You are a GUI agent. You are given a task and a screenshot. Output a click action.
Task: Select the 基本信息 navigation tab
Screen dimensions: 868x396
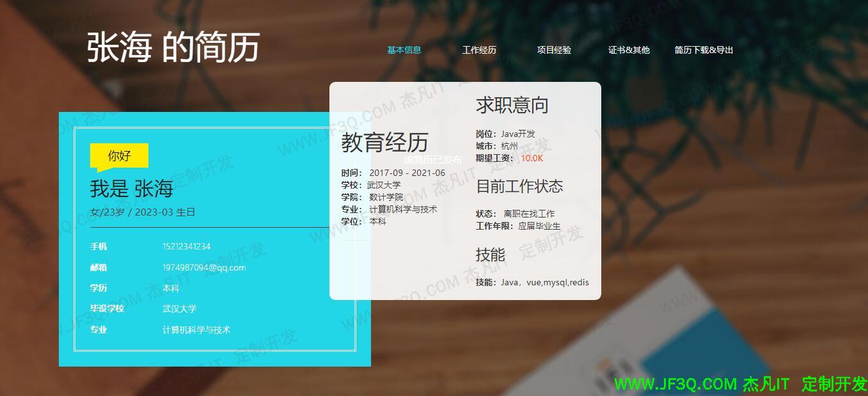[x=404, y=49]
